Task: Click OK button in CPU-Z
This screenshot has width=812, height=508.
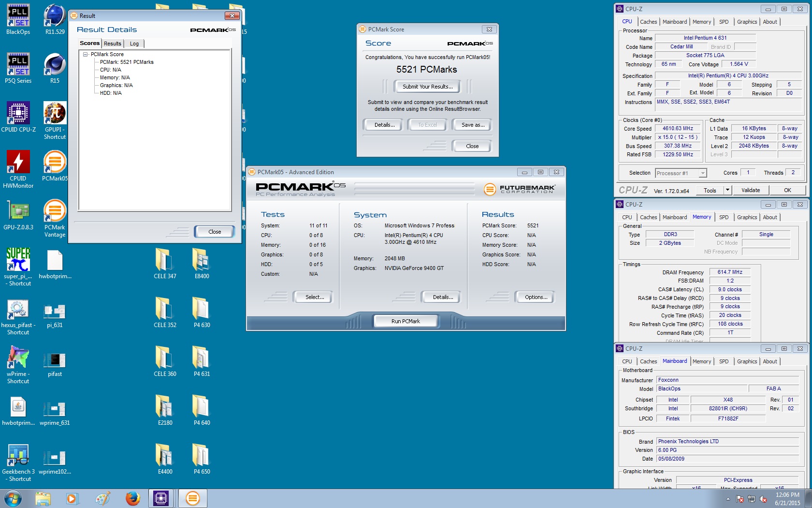Action: (x=787, y=190)
